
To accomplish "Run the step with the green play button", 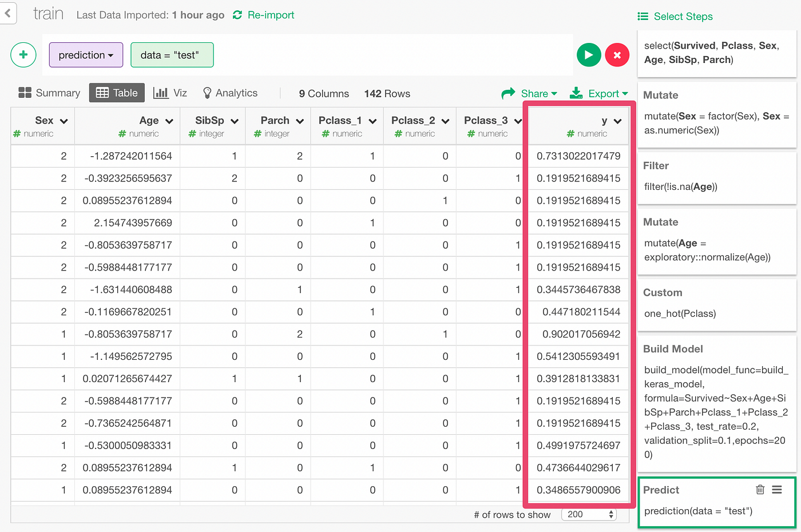I will coord(589,54).
